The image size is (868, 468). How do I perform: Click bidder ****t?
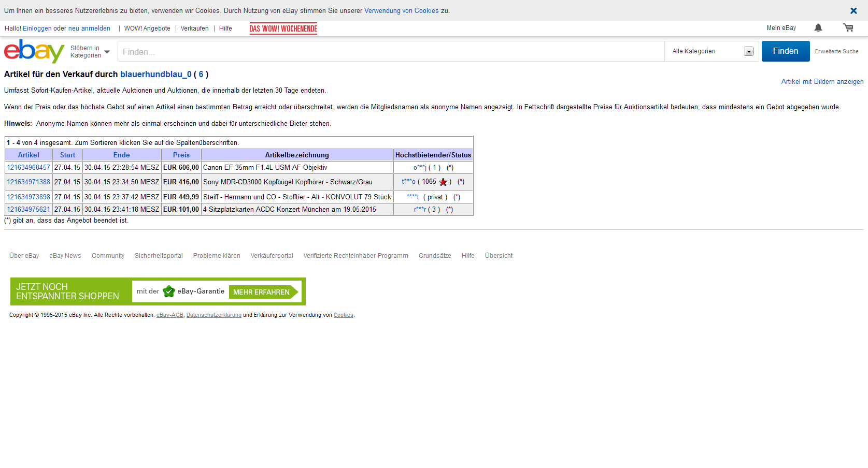coord(413,197)
